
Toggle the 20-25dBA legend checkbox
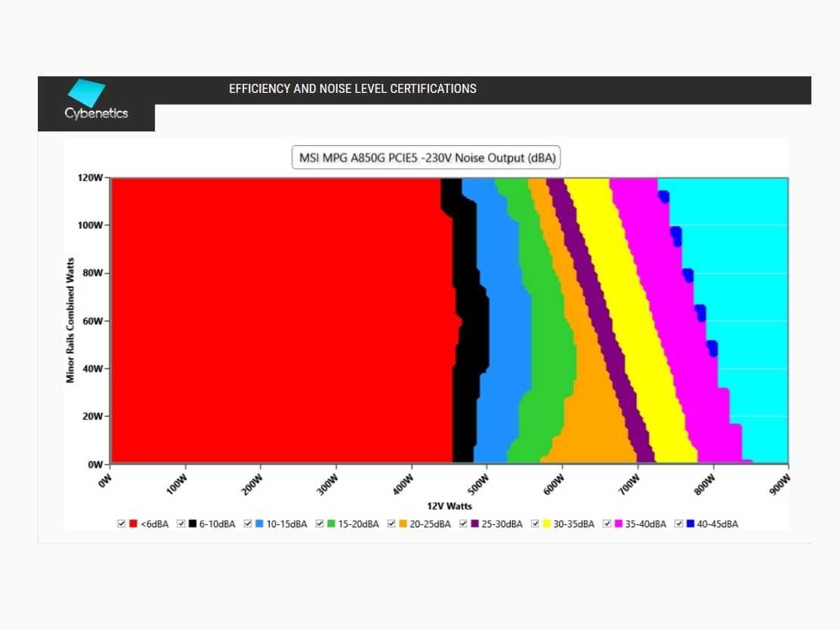(x=391, y=523)
